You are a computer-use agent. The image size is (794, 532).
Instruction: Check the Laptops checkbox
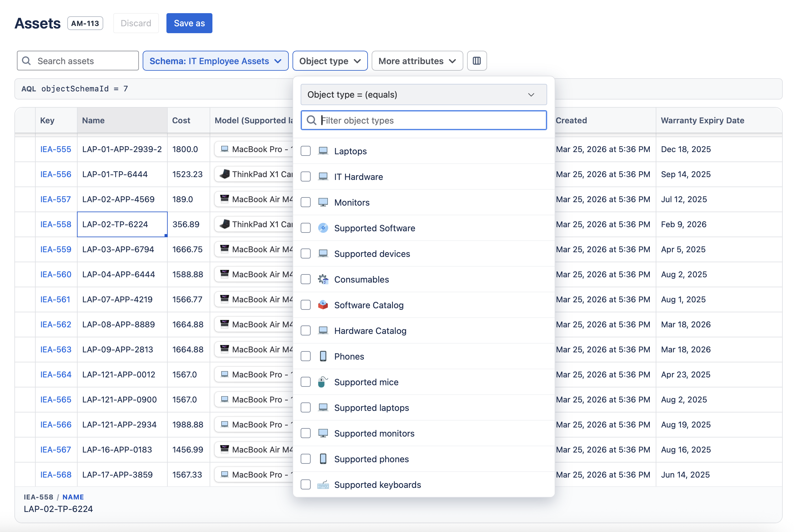[306, 151]
